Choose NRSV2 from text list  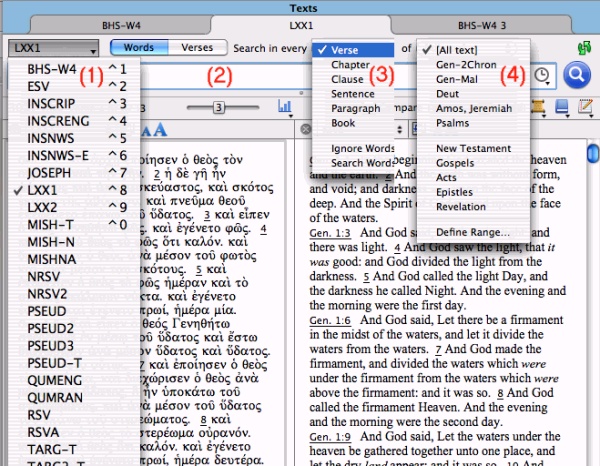74,294
